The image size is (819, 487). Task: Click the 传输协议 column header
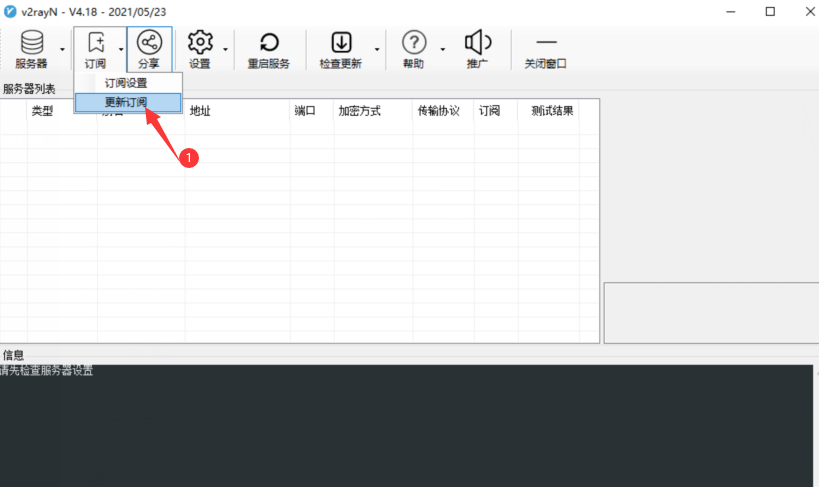tap(438, 111)
